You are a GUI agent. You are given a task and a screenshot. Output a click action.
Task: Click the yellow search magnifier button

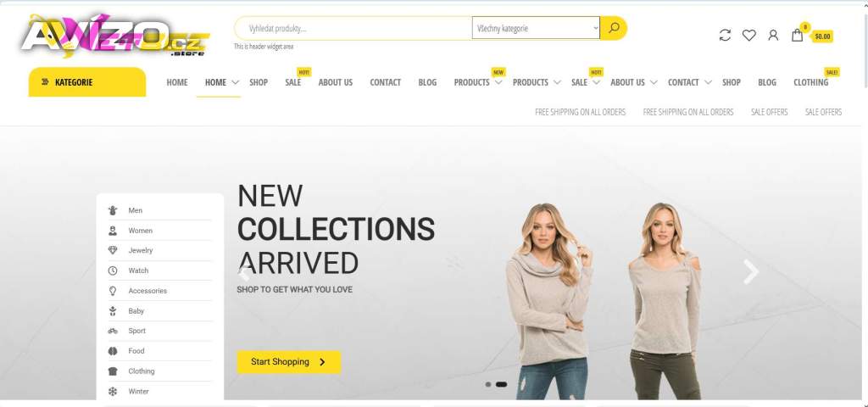point(614,28)
